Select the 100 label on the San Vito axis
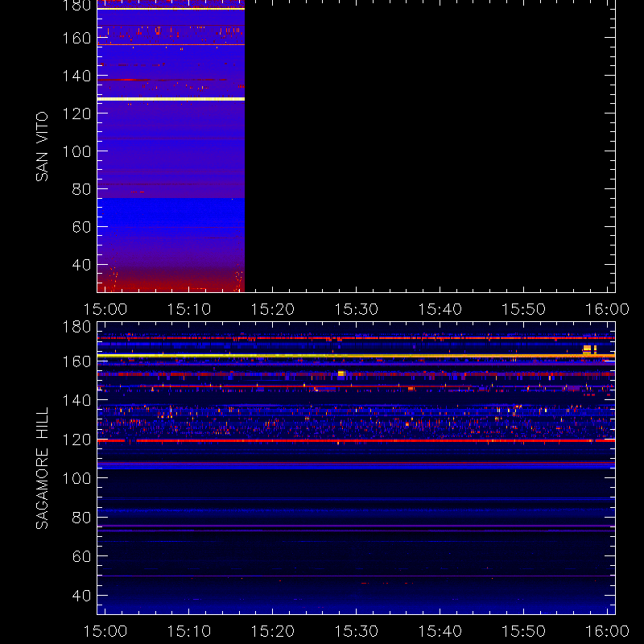The width and height of the screenshot is (644, 644). click(76, 151)
